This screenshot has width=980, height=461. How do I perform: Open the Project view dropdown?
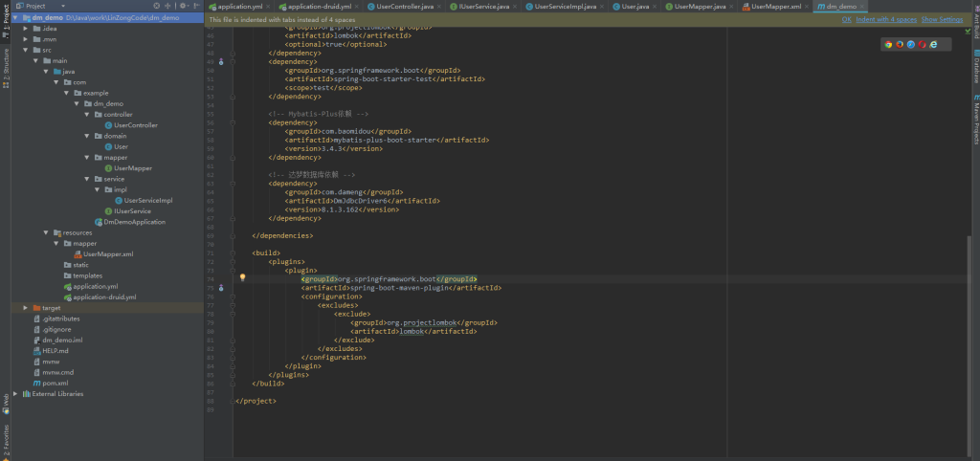(x=43, y=6)
